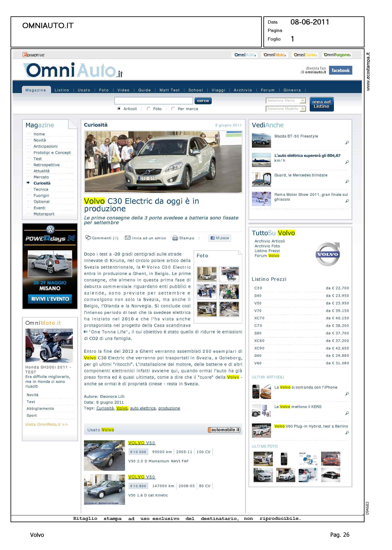Click magnifier icon beside Mazda BT-50 Freestyle

(x=347, y=143)
